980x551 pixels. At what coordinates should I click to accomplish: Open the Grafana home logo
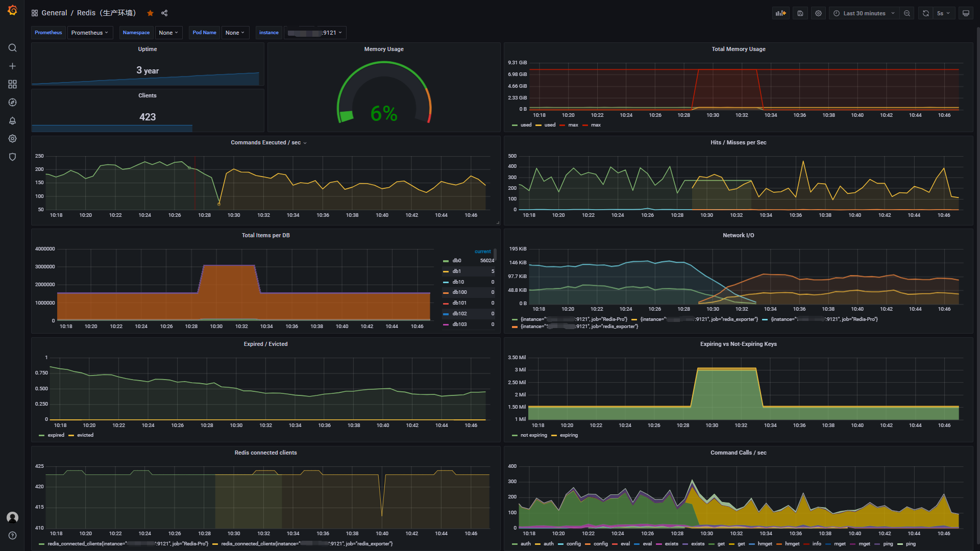(x=12, y=10)
